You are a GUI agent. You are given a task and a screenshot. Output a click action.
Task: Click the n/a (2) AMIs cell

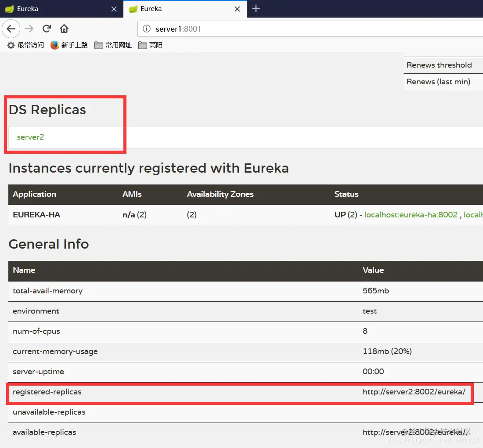click(x=135, y=215)
